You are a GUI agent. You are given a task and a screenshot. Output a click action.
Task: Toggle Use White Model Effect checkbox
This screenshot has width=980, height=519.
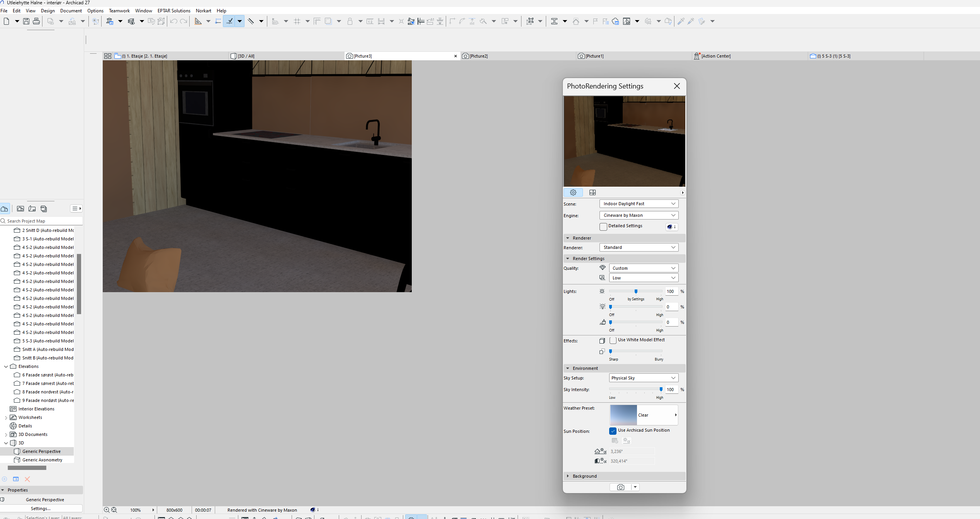pos(613,340)
